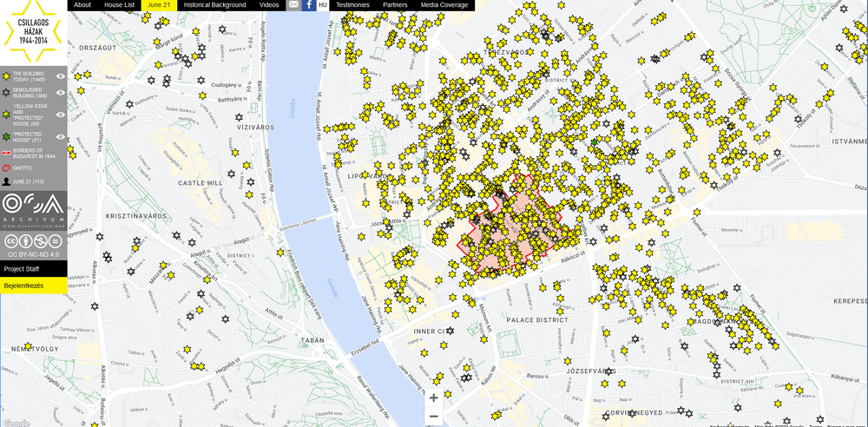This screenshot has height=427, width=868.
Task: Click the "NÉMETVÖLGY" map label
Action: (35, 348)
